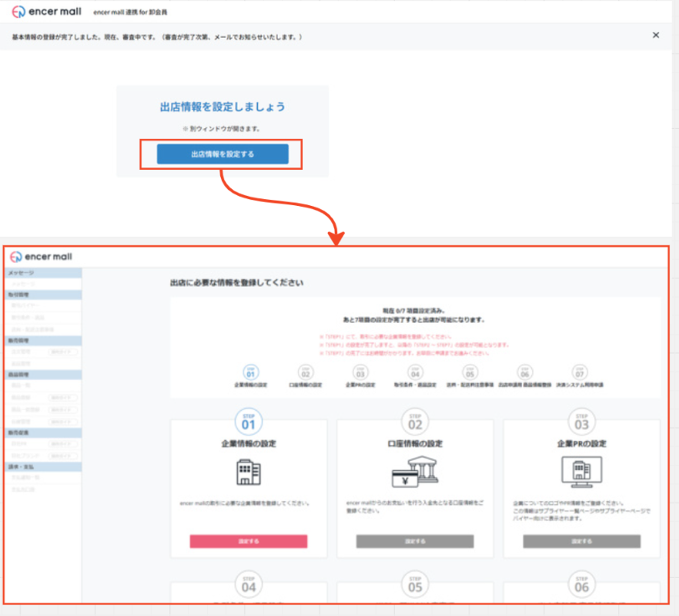Open the メッセージ section header in sidebar
This screenshot has width=679, height=616.
pos(43,273)
